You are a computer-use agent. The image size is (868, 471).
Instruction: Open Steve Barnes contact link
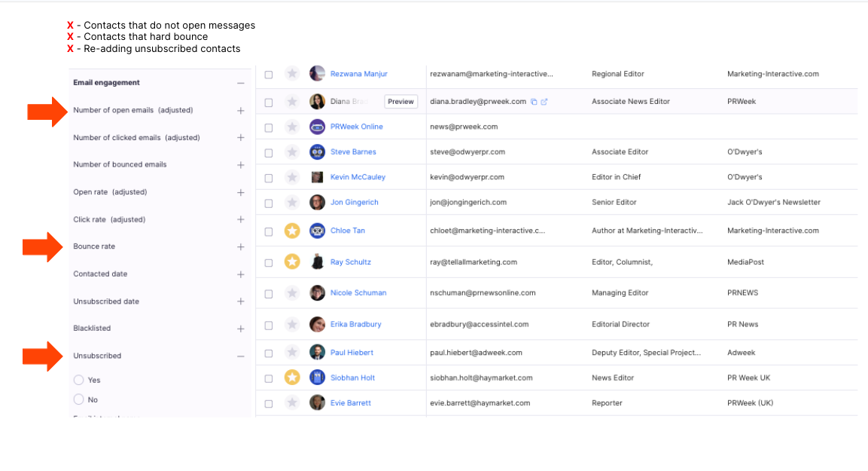tap(353, 151)
